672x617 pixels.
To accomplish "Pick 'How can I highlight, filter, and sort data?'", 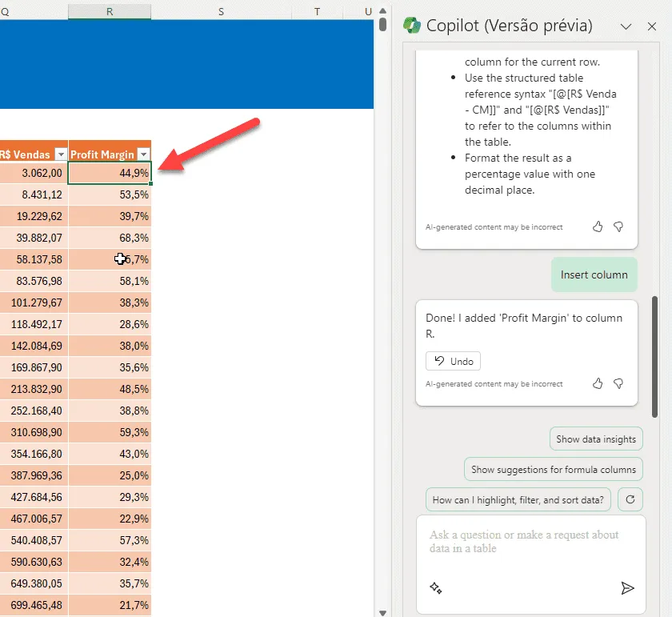I will point(518,499).
